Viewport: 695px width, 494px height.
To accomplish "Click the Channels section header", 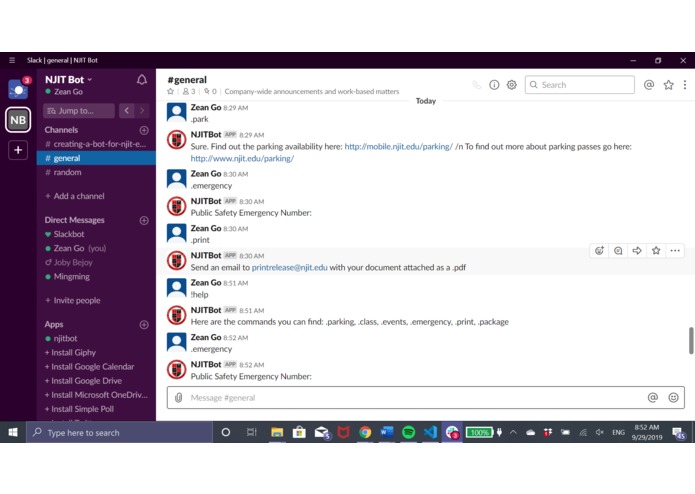I will pyautogui.click(x=61, y=130).
